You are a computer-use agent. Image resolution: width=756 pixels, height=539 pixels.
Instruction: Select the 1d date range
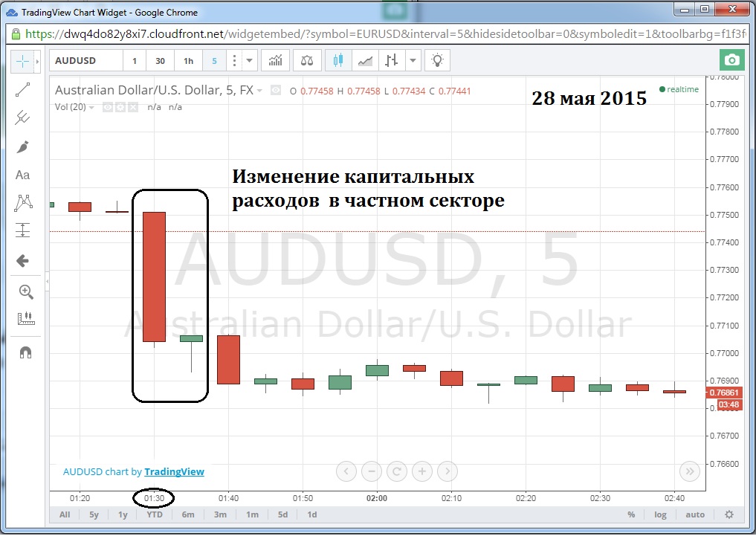312,514
